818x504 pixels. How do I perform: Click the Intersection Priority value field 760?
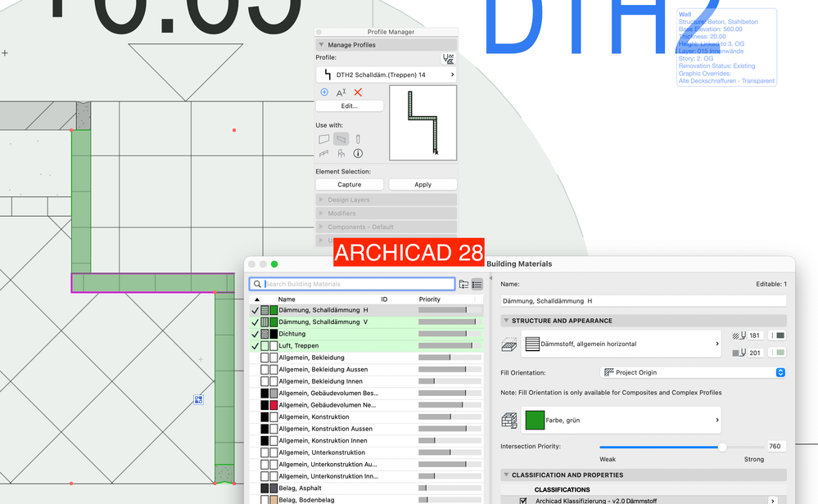(776, 447)
